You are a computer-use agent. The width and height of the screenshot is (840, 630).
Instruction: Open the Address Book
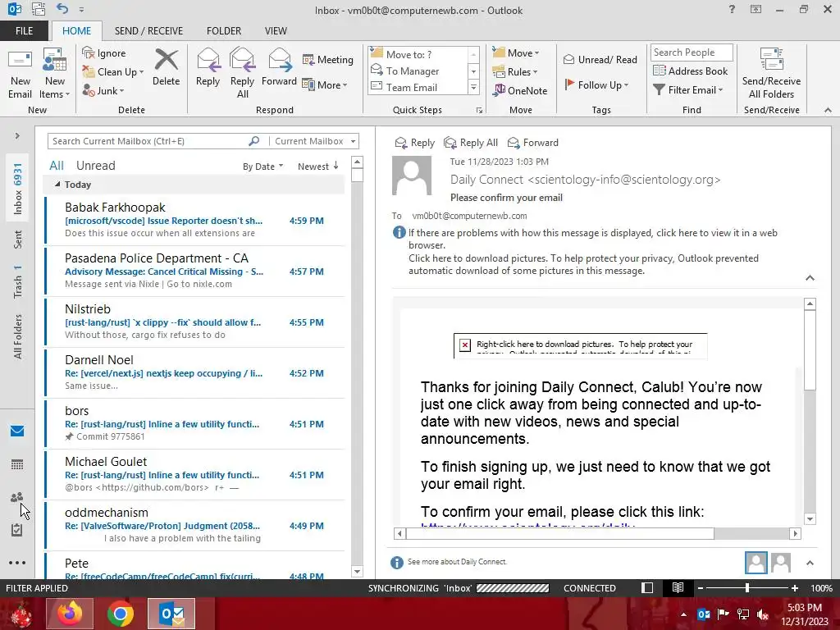(691, 71)
